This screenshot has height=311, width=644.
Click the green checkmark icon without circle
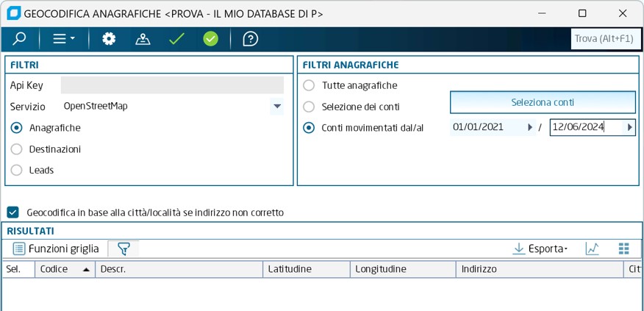176,39
